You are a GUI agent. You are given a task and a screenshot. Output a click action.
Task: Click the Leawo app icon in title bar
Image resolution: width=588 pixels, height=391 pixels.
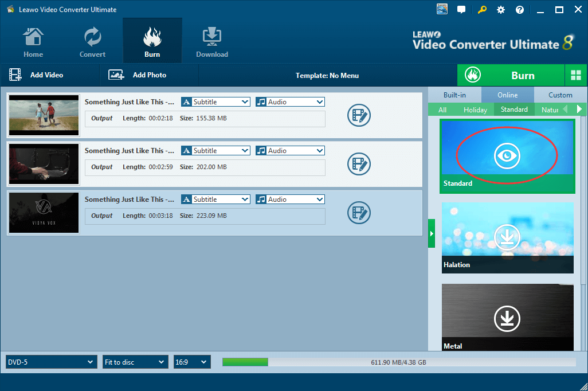[10, 9]
